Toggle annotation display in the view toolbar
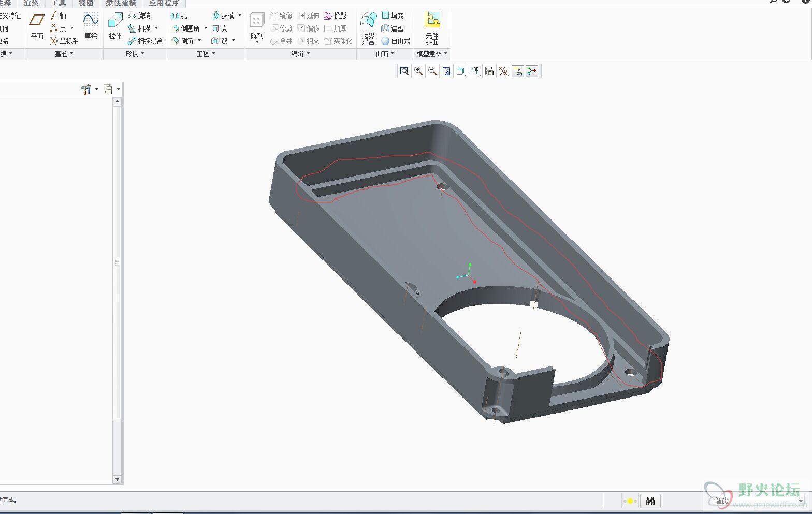 [517, 71]
